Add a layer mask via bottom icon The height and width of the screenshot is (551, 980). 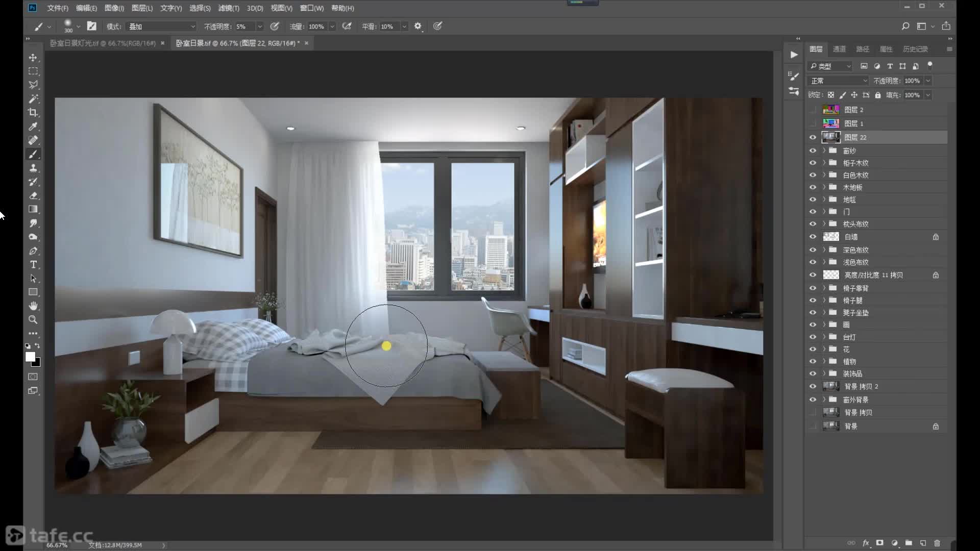[x=880, y=543]
